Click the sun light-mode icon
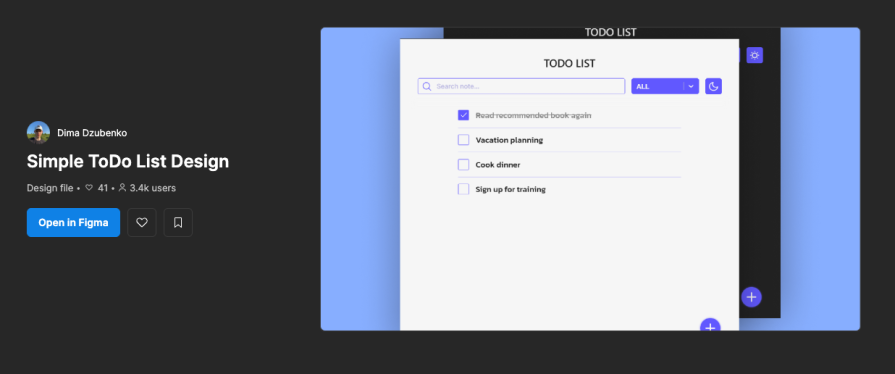Screen dimensions: 895x374 755,55
